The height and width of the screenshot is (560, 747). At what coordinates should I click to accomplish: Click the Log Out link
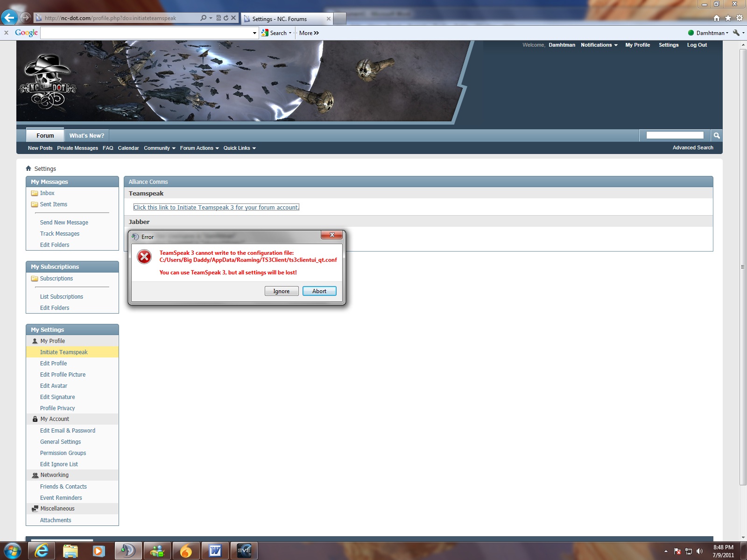pyautogui.click(x=697, y=45)
